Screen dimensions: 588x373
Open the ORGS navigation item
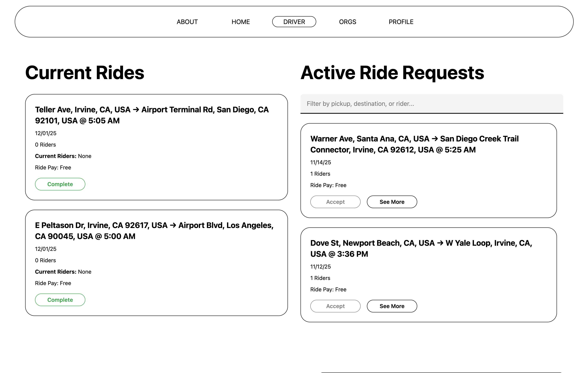click(347, 22)
